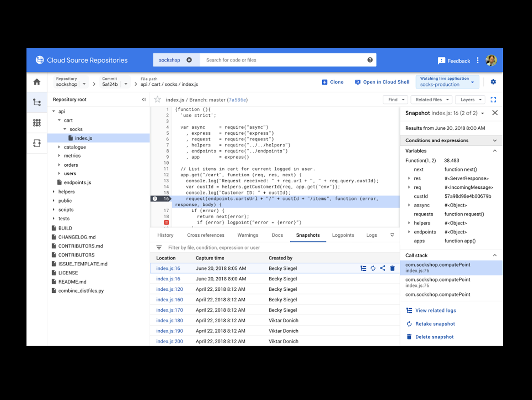The width and height of the screenshot is (532, 400).
Task: Open the user profile avatar
Action: pos(491,60)
